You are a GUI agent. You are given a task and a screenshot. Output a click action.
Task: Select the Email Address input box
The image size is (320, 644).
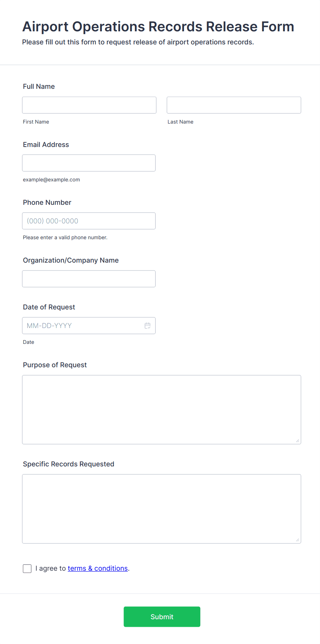click(x=89, y=163)
